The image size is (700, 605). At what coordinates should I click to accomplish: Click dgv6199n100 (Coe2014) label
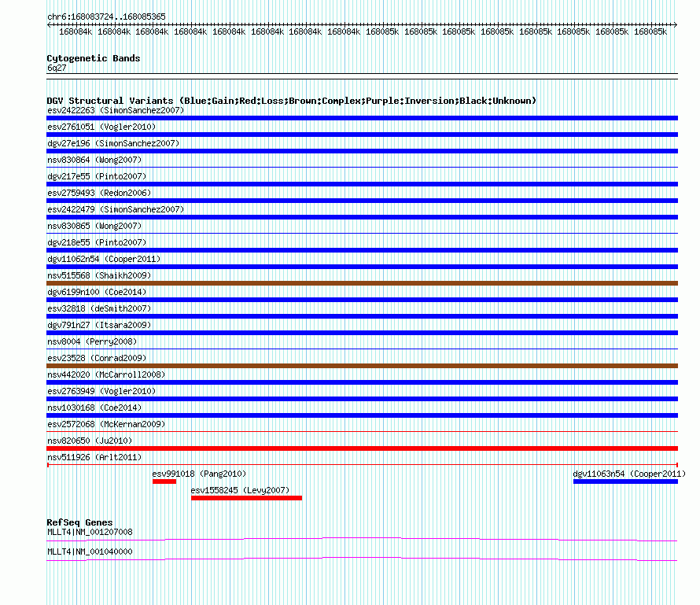[97, 292]
